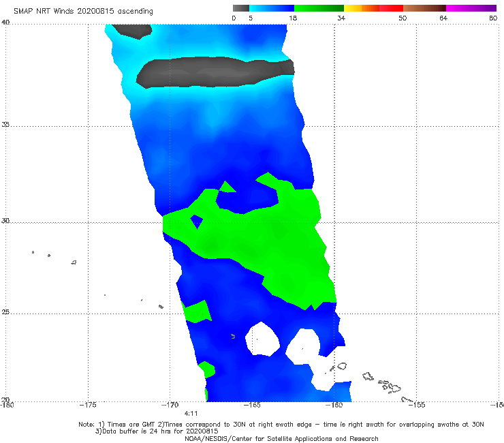
Task: Click the latitude label '40'
Action: (5, 22)
